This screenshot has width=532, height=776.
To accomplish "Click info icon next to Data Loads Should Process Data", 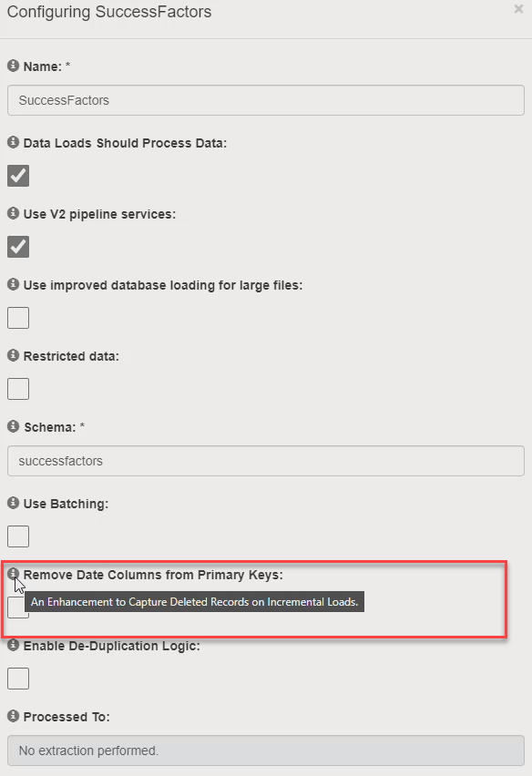I will (x=14, y=142).
